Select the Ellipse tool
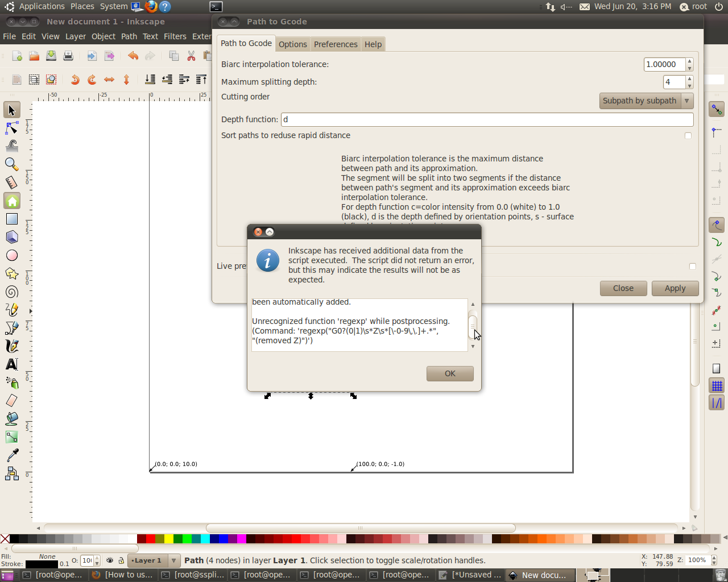728x582 pixels. 11,255
